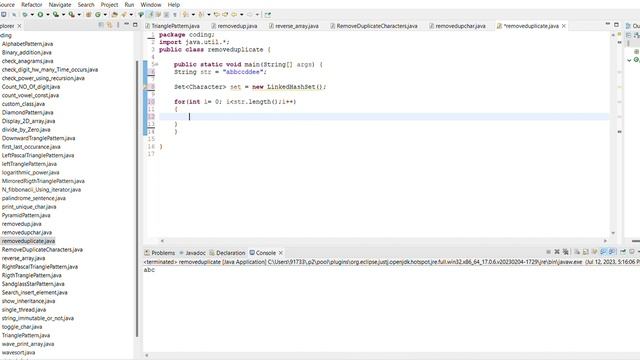Click Remove Launch in the Console toolbar
Image resolution: width=640 pixels, height=360 pixels.
pyautogui.click(x=557, y=252)
